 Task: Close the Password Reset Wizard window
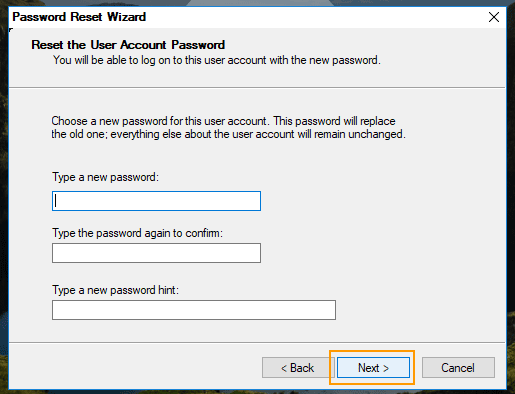(x=494, y=17)
